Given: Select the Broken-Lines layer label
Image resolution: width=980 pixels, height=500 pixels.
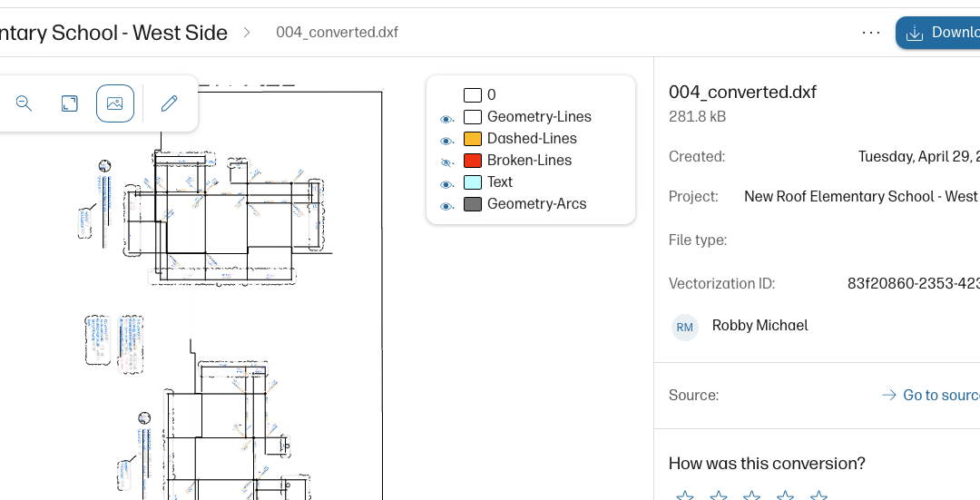Looking at the screenshot, I should pos(529,161).
